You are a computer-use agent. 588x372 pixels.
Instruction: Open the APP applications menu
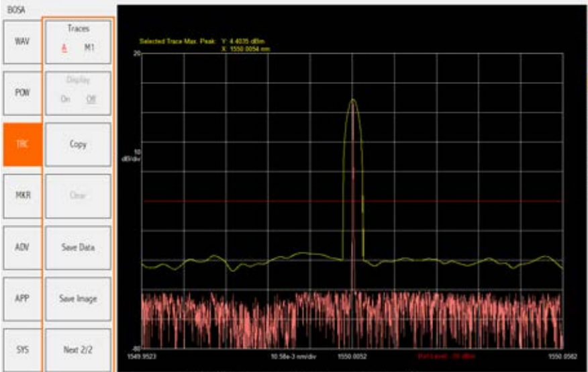pyautogui.click(x=21, y=299)
